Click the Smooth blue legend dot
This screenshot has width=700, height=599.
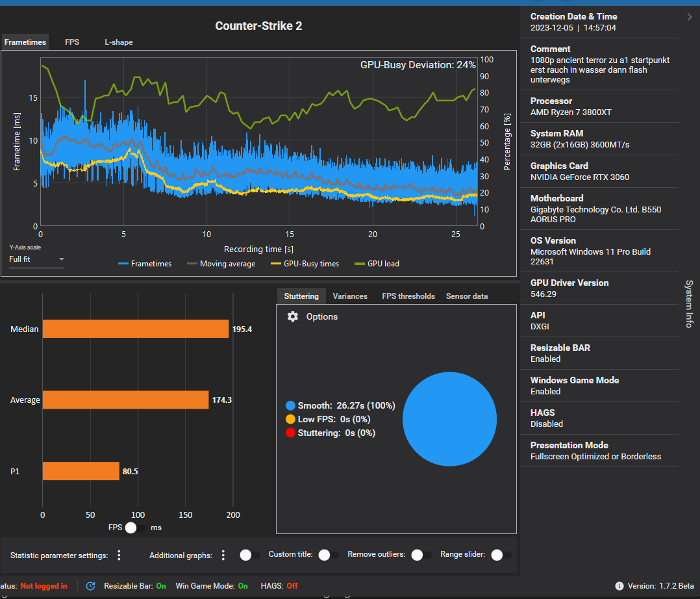tap(290, 405)
